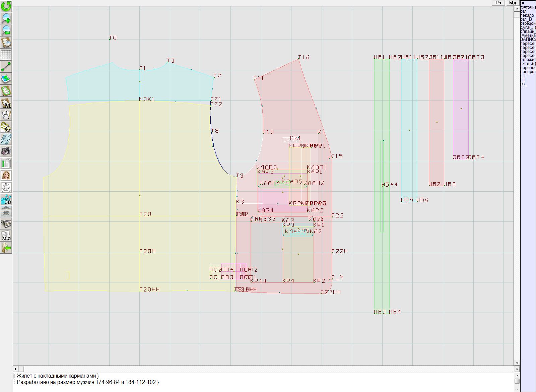The image size is (536, 392).
Task: Open the jacket sketch icon
Action: tap(6, 187)
